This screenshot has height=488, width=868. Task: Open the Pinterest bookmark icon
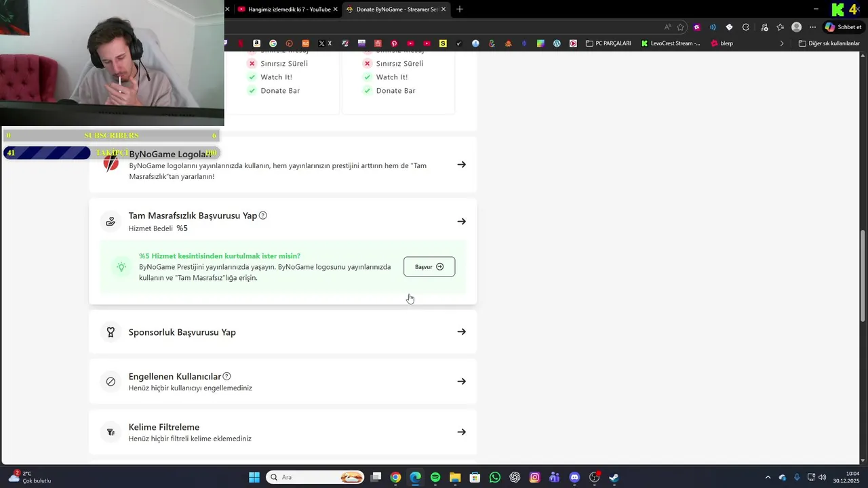coord(394,43)
